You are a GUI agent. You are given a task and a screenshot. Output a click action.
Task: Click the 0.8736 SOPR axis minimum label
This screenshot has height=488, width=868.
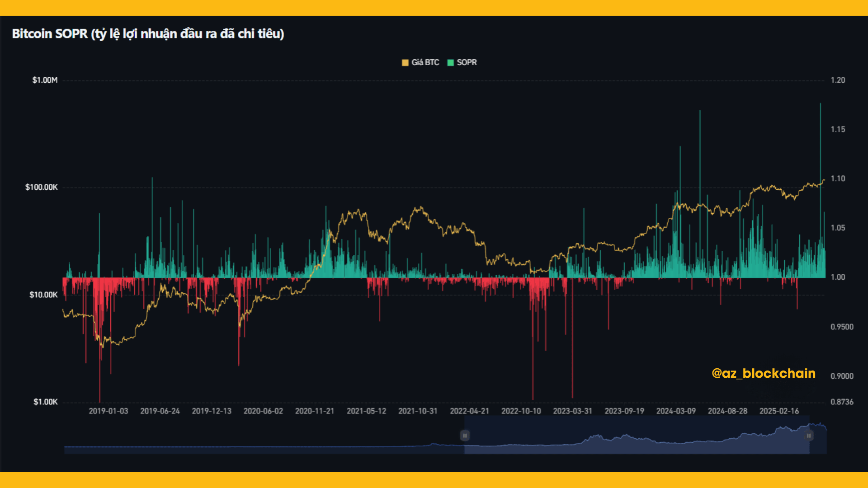tap(842, 402)
